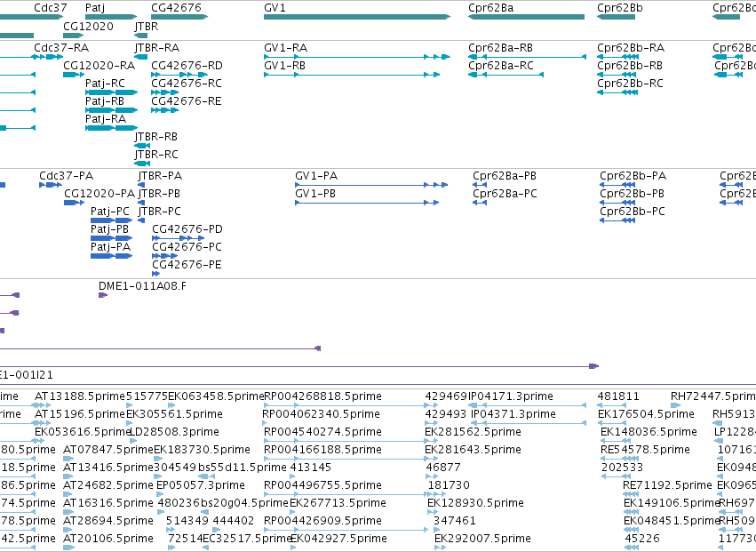Select transcript CG42676-RC
The width and height of the screenshot is (756, 552).
click(x=187, y=83)
